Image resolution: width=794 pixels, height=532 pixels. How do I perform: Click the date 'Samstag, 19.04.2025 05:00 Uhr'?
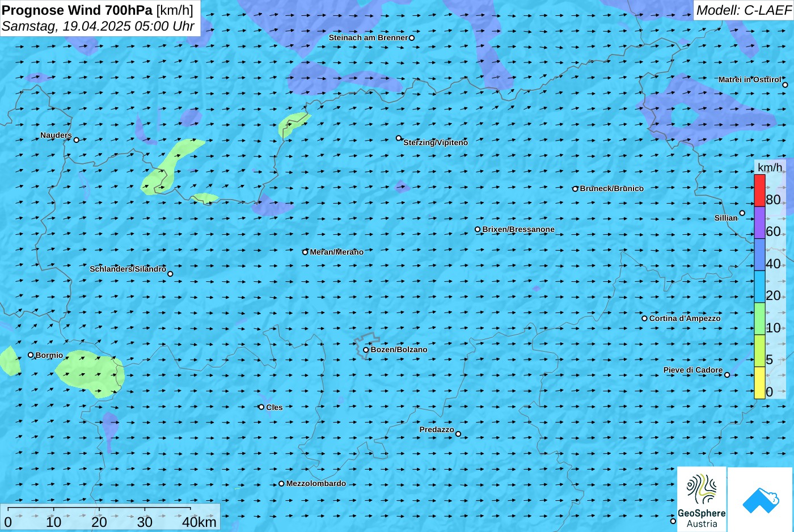click(98, 26)
